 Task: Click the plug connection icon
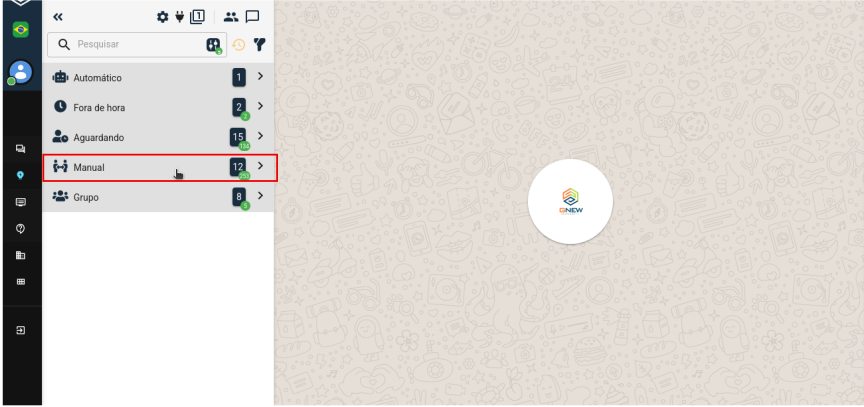pos(180,17)
